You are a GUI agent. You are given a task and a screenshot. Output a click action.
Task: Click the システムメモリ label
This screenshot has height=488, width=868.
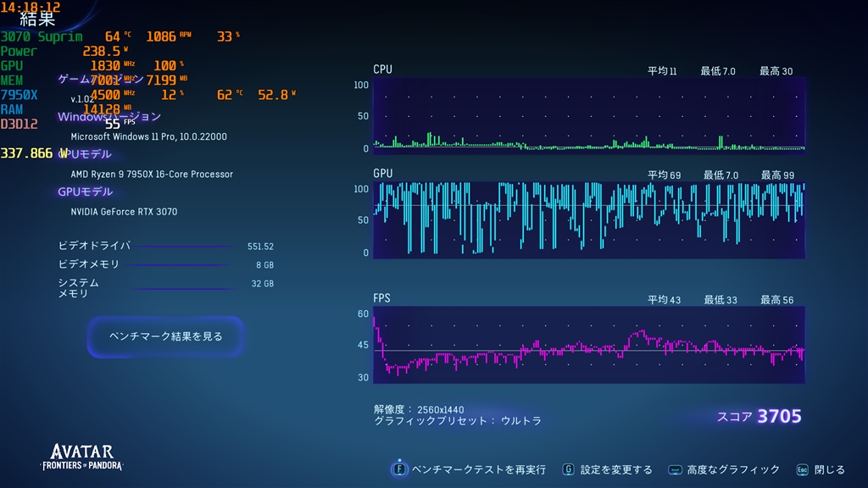[x=79, y=288]
